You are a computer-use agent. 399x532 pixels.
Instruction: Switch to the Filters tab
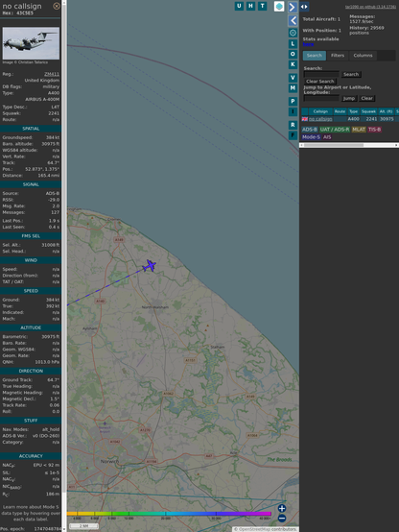click(x=338, y=56)
